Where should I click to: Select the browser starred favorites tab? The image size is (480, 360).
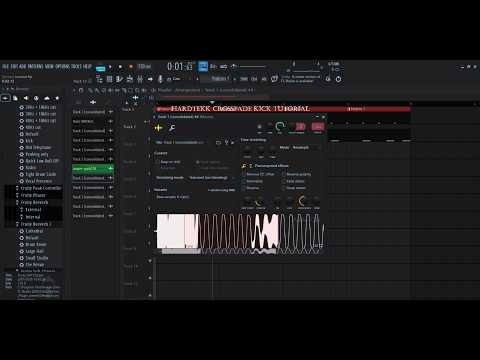pos(57,98)
